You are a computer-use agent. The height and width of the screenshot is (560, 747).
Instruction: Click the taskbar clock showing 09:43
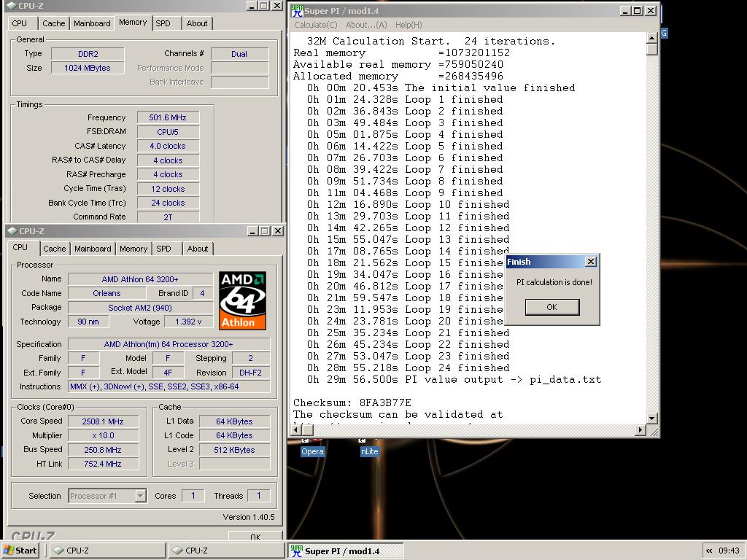[729, 551]
